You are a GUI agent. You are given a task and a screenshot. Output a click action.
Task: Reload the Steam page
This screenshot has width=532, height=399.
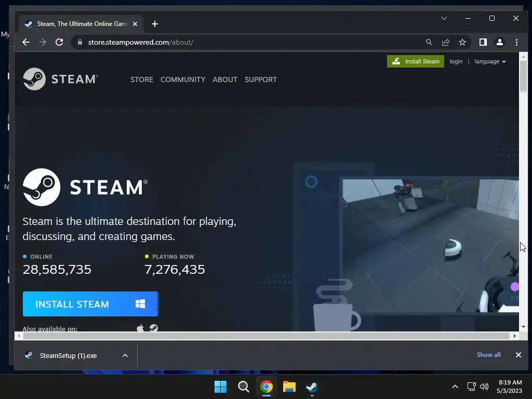click(59, 42)
